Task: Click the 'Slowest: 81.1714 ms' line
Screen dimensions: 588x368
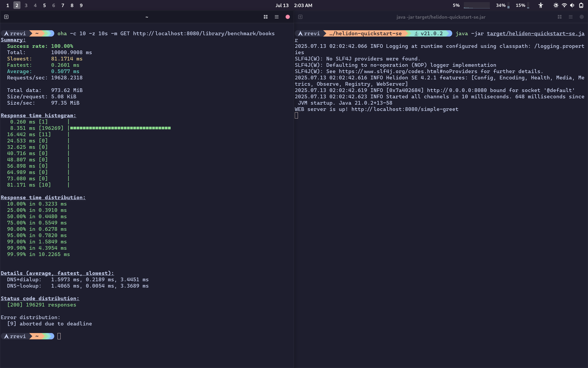Action: pos(45,59)
